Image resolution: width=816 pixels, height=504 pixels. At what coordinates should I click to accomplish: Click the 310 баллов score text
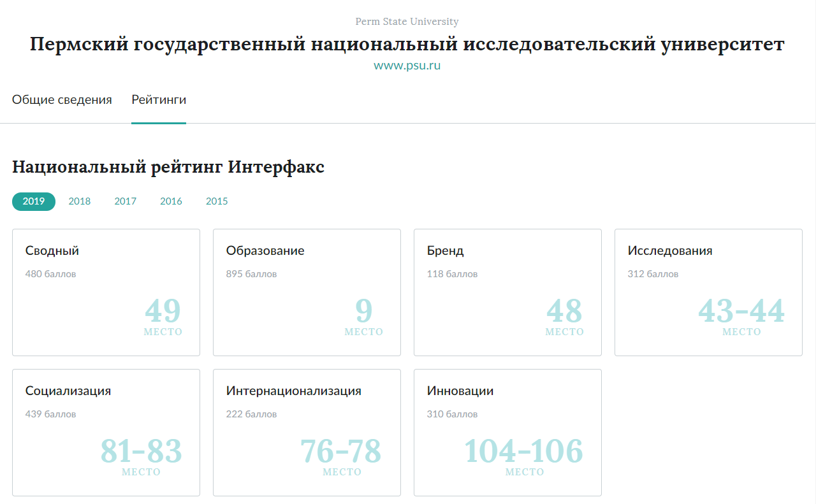point(452,414)
